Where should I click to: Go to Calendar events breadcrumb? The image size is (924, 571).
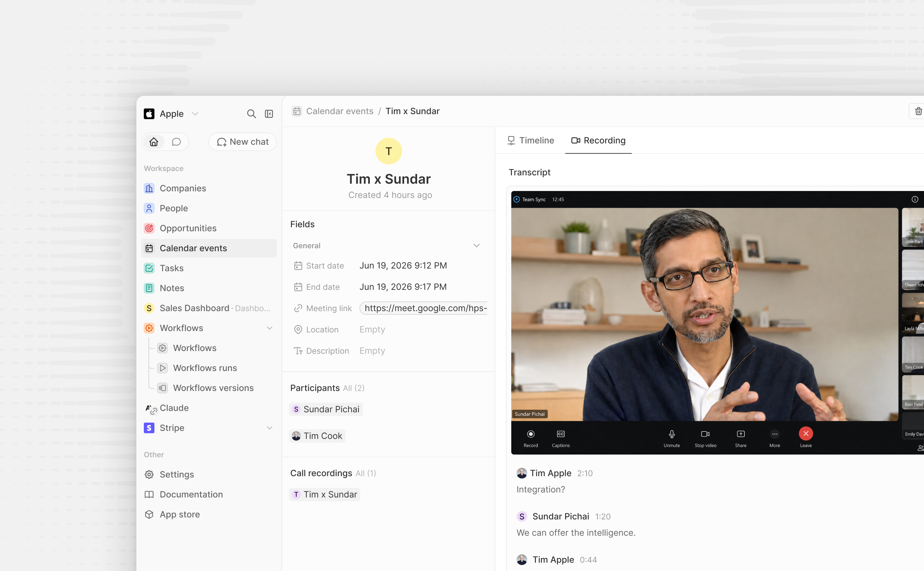(340, 111)
